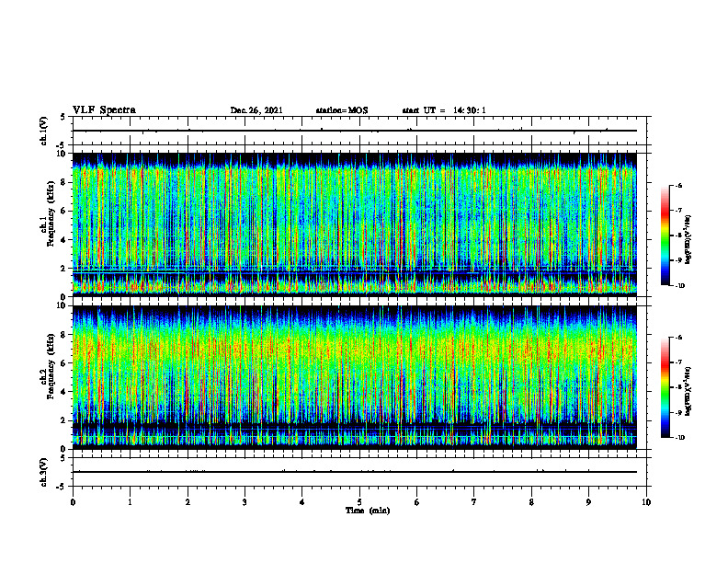728x563 pixels.
Task: Click the date text "Dec. 26, 2021"
Action: (256, 110)
